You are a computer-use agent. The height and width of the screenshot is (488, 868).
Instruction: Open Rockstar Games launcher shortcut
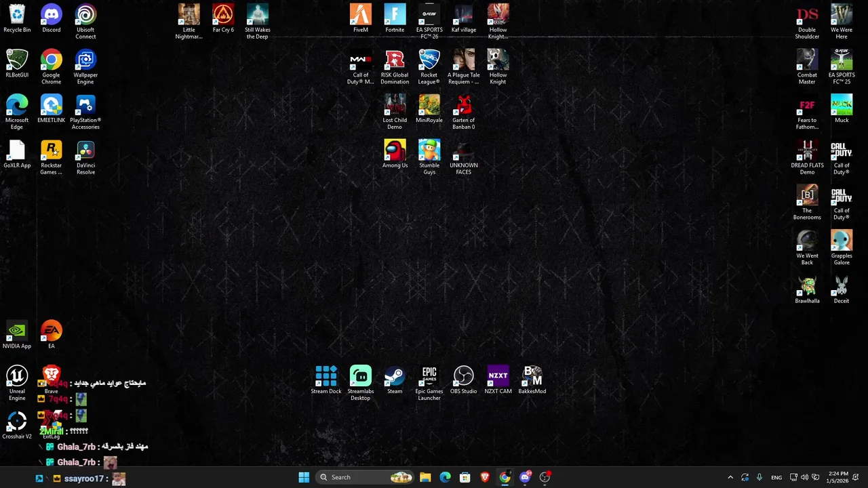pos(52,157)
